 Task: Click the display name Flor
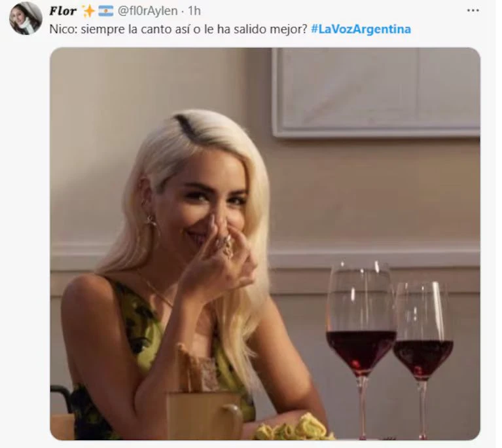(x=63, y=11)
